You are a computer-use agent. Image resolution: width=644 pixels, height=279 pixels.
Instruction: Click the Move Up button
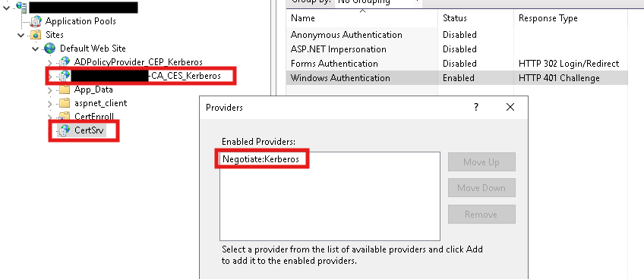(481, 162)
